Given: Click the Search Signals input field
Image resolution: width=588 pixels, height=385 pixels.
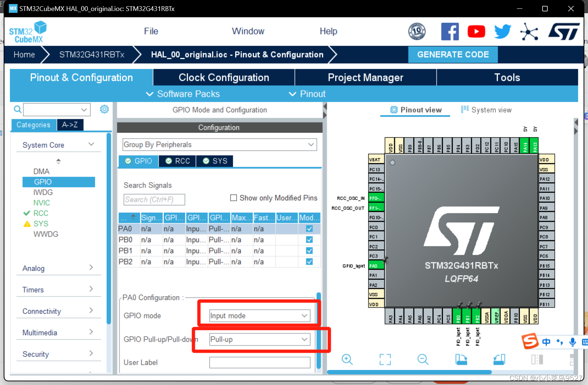Looking at the screenshot, I should tap(154, 199).
